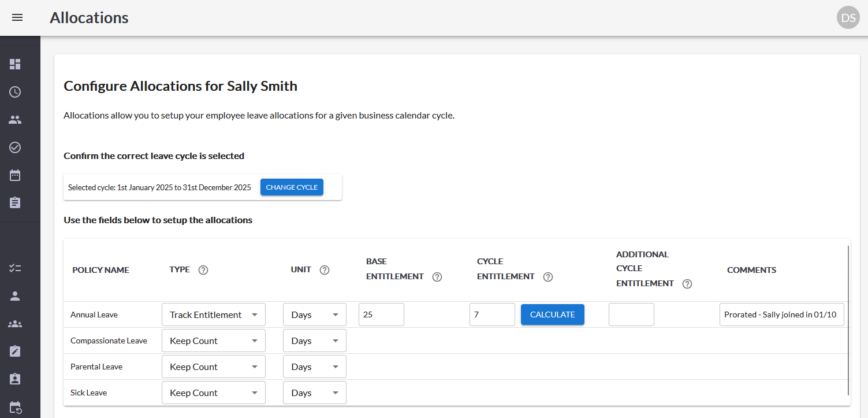
Task: Open the hamburger navigation menu
Action: pyautogui.click(x=17, y=17)
